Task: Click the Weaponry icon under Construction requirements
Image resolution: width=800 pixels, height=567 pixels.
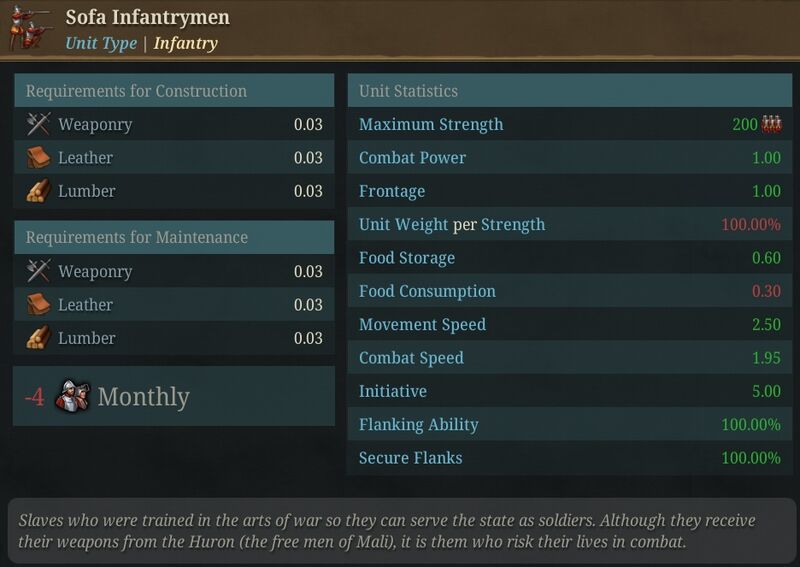Action: 38,124
